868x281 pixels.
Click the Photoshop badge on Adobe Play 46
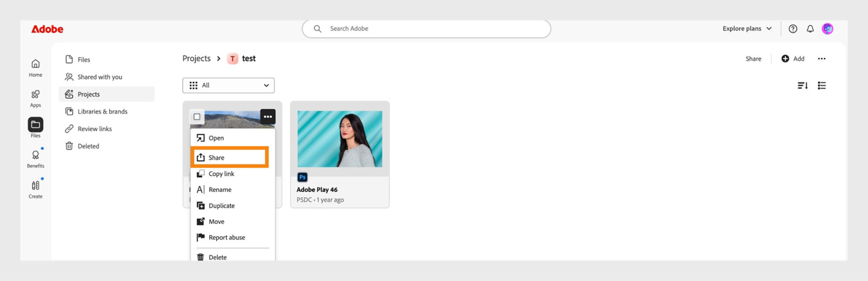(302, 177)
